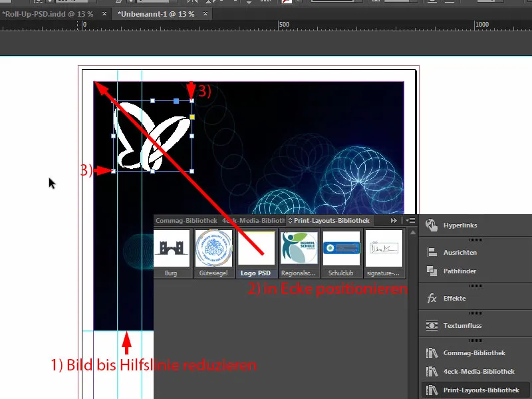Open Commag-Bibliothek from the right dock
This screenshot has width=532, height=399.
[475, 353]
